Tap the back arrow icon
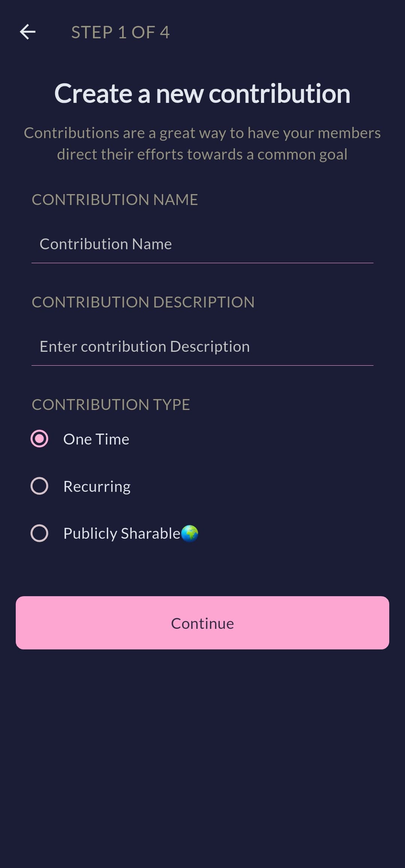Screen dimensions: 405x868 28,32
